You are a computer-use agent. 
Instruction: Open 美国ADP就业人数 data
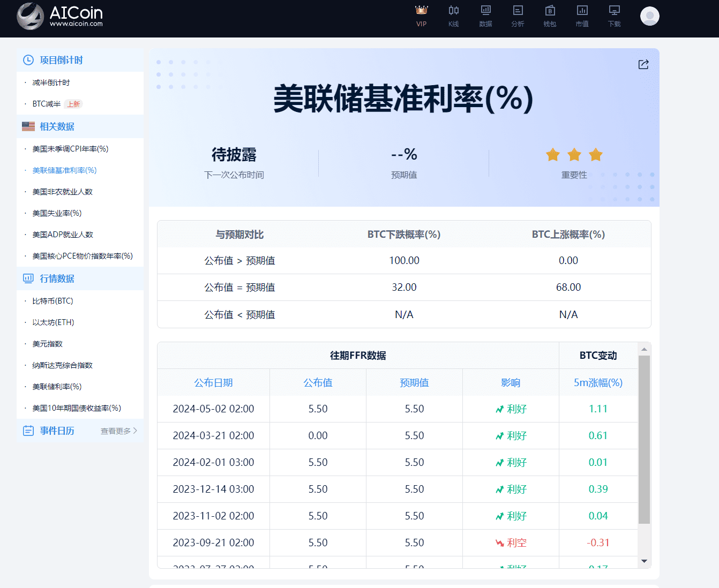[63, 235]
